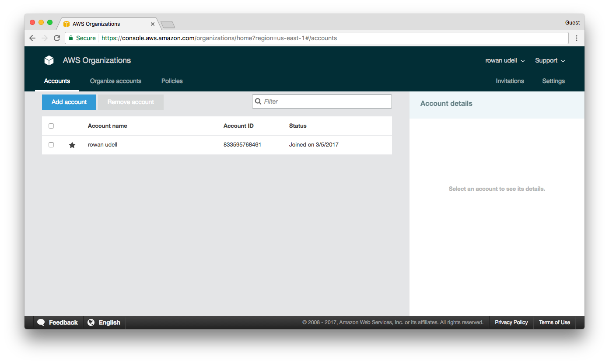Click the Joined on 3/5/2017 status
The height and width of the screenshot is (364, 609).
click(x=314, y=145)
